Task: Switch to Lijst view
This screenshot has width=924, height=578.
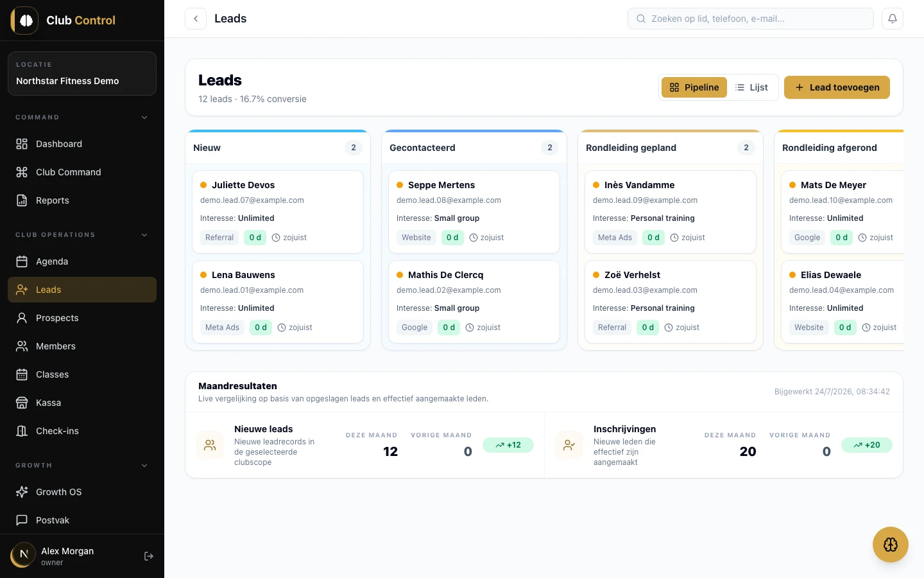Action: point(751,87)
